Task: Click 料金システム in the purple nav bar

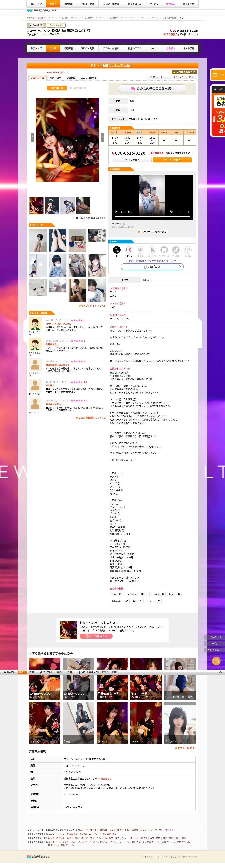Action: coord(135,49)
